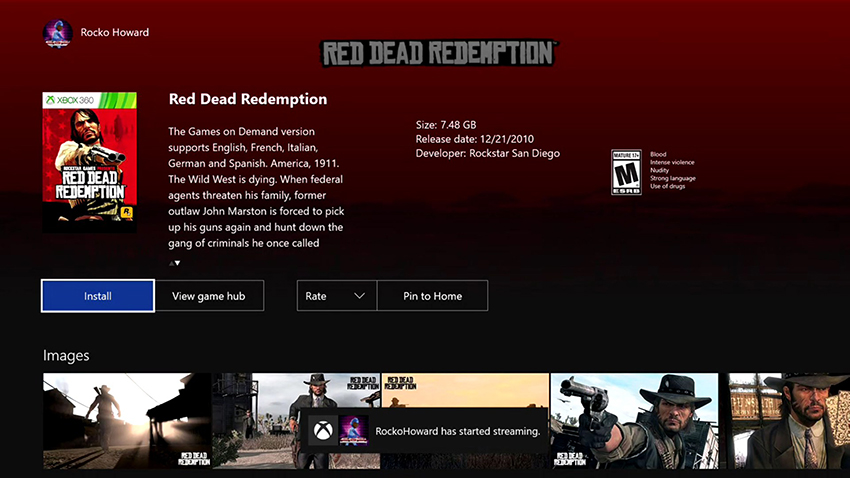The image size is (850, 478).
Task: Choose Pin to Home
Action: tap(433, 296)
